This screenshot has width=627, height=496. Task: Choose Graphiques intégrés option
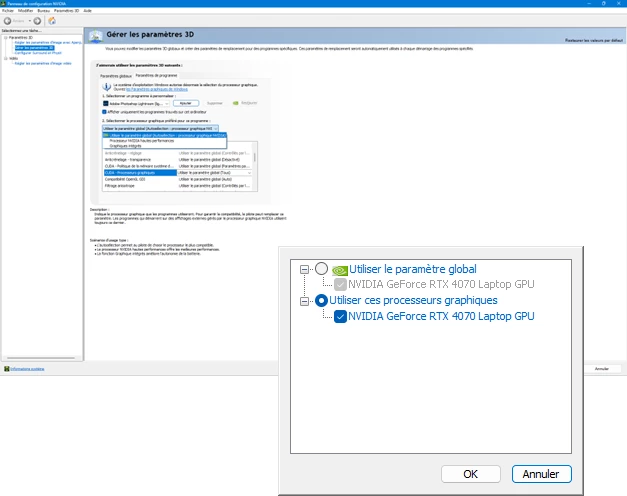click(126, 146)
